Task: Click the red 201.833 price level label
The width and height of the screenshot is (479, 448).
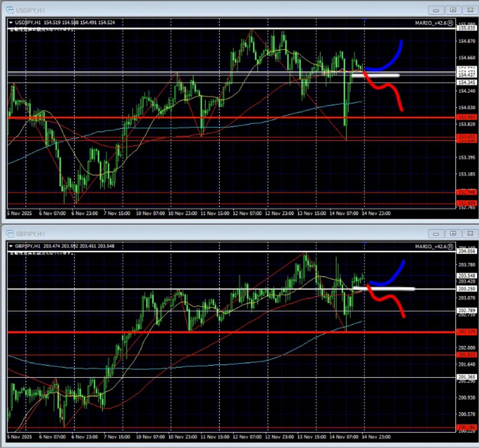Action: (466, 355)
